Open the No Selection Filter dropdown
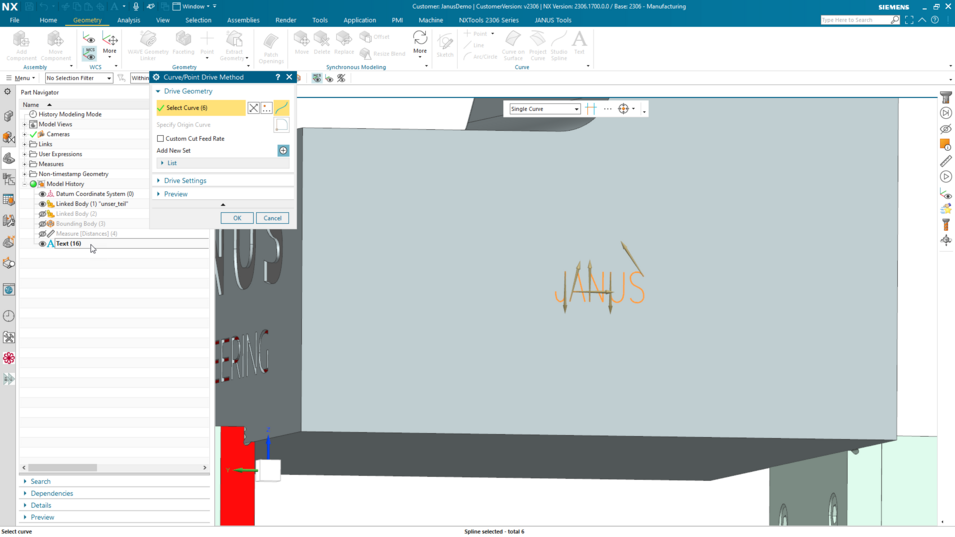The width and height of the screenshot is (955, 537). coord(79,78)
